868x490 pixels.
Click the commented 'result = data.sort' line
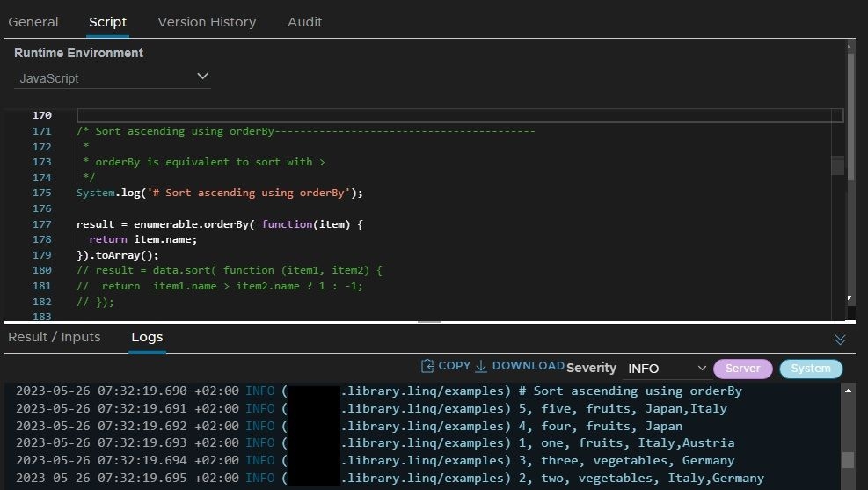230,270
